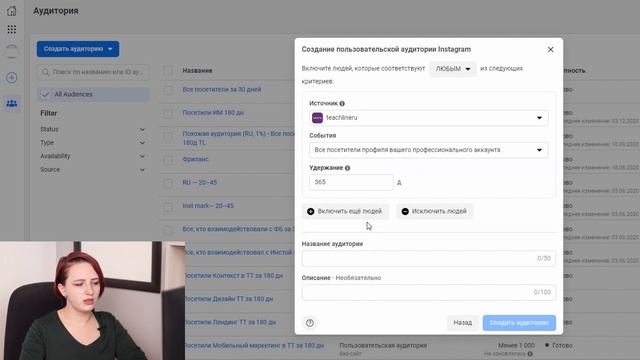Open the home icon in left sidebar

pos(12,11)
